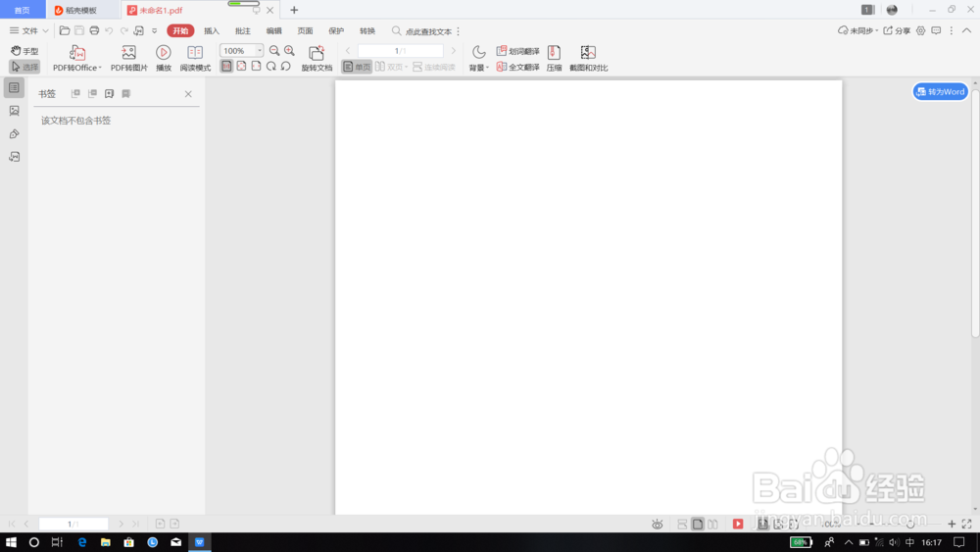Click the 划词翻译 tool
980x552 pixels.
(517, 51)
